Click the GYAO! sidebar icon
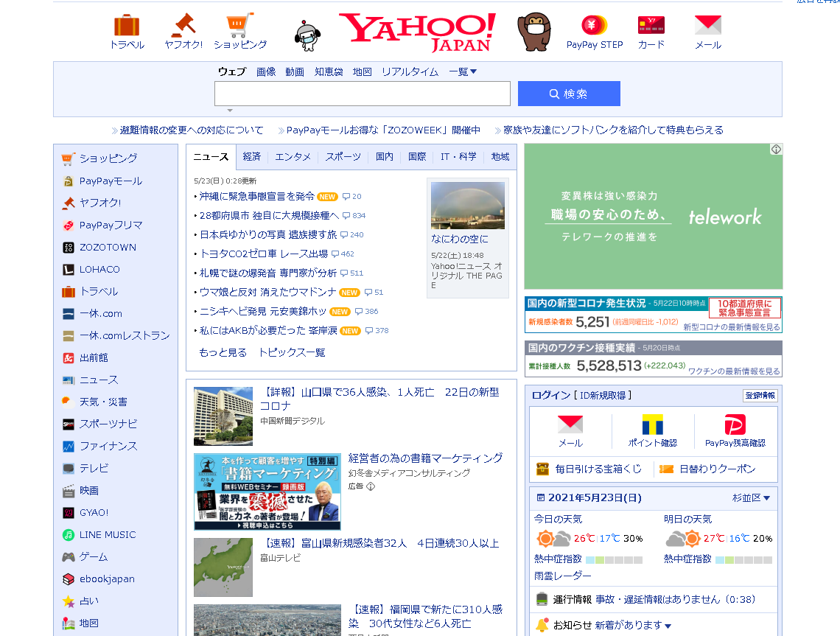 point(68,513)
